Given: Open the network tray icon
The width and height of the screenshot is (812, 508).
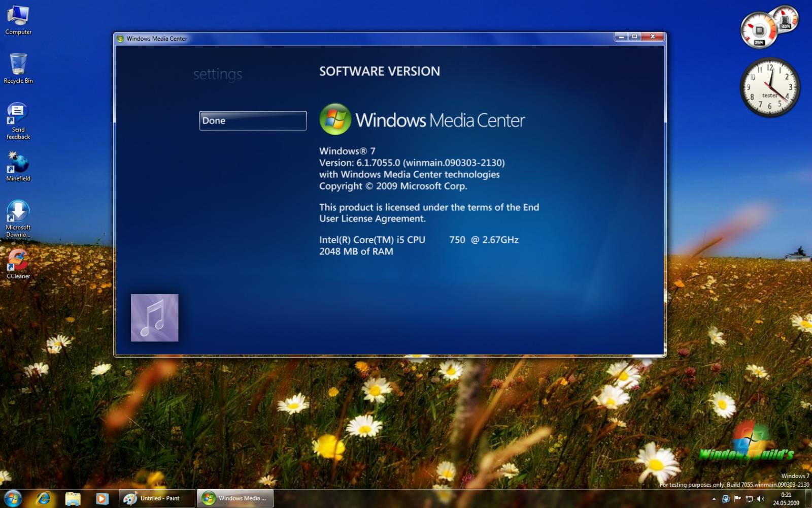Looking at the screenshot, I should [x=749, y=499].
